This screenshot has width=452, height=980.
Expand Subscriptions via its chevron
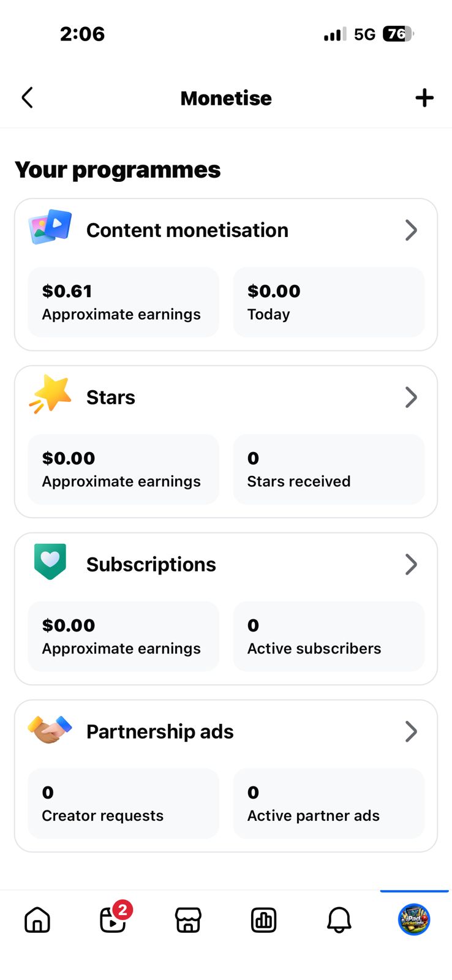pos(411,565)
